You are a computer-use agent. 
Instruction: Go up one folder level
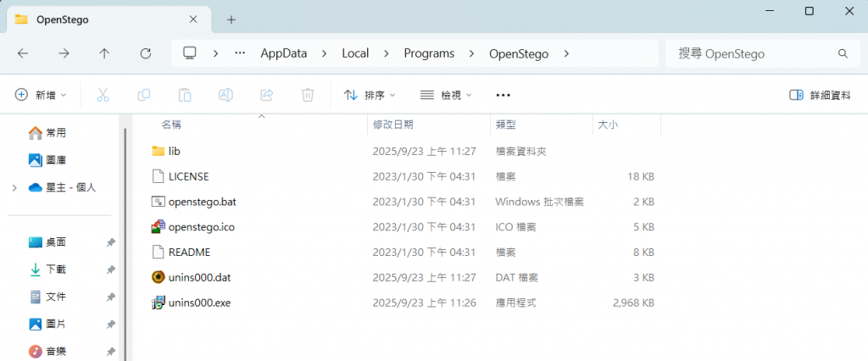(104, 53)
